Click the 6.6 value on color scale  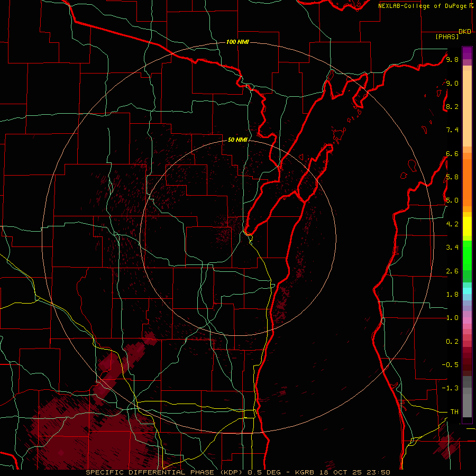[452, 153]
